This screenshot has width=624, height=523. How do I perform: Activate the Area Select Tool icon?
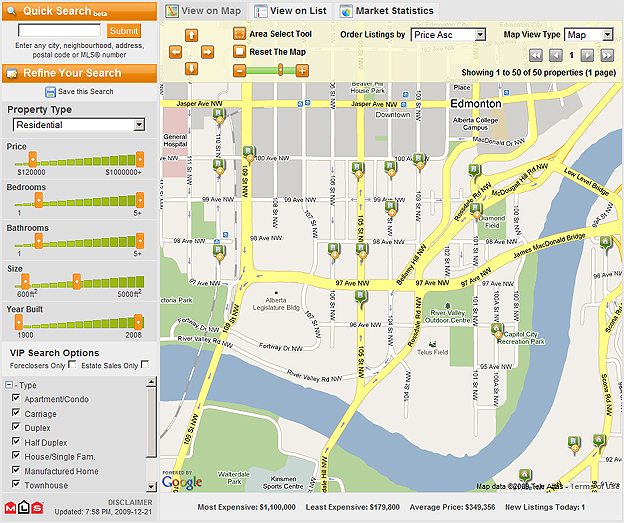(239, 33)
